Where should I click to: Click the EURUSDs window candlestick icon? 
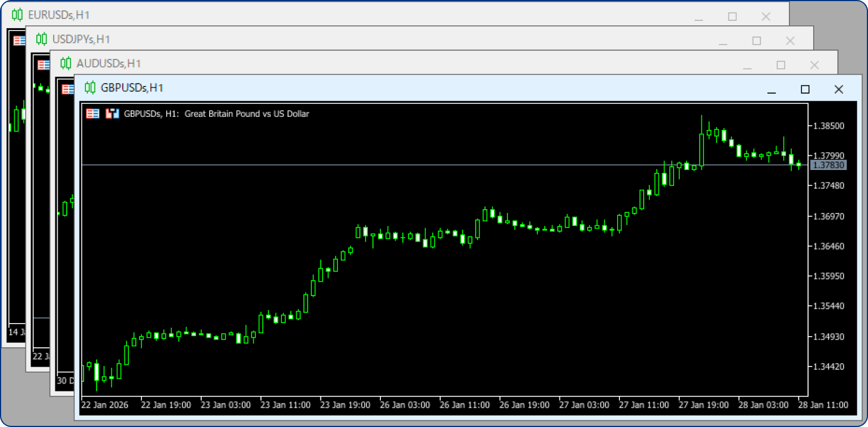pyautogui.click(x=18, y=15)
